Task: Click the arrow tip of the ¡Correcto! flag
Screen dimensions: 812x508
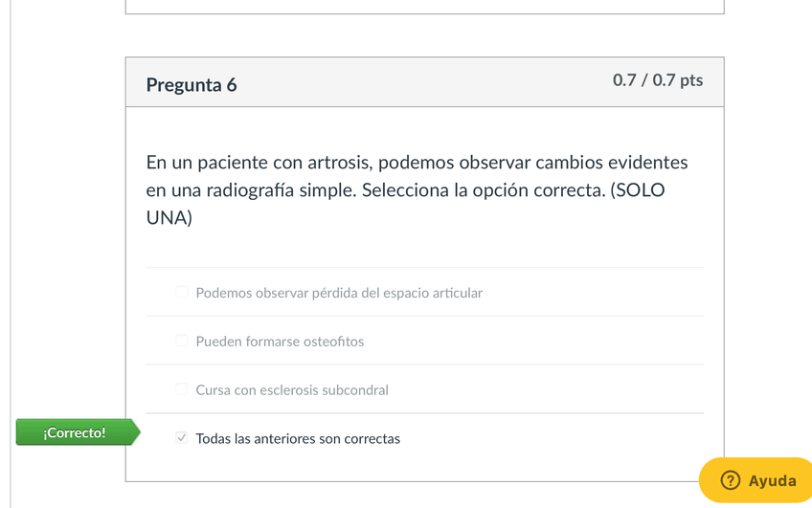Action: click(136, 433)
